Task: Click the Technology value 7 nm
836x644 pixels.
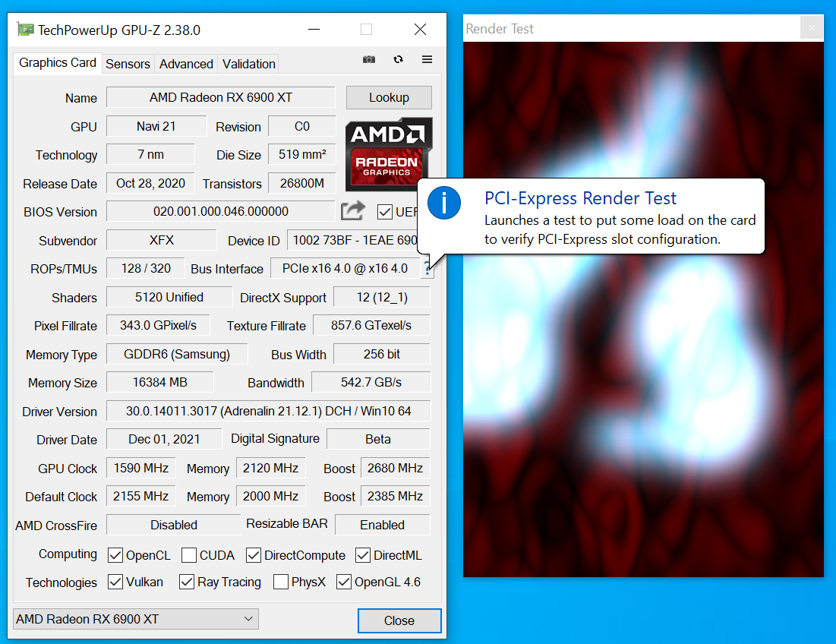Action: (x=150, y=155)
